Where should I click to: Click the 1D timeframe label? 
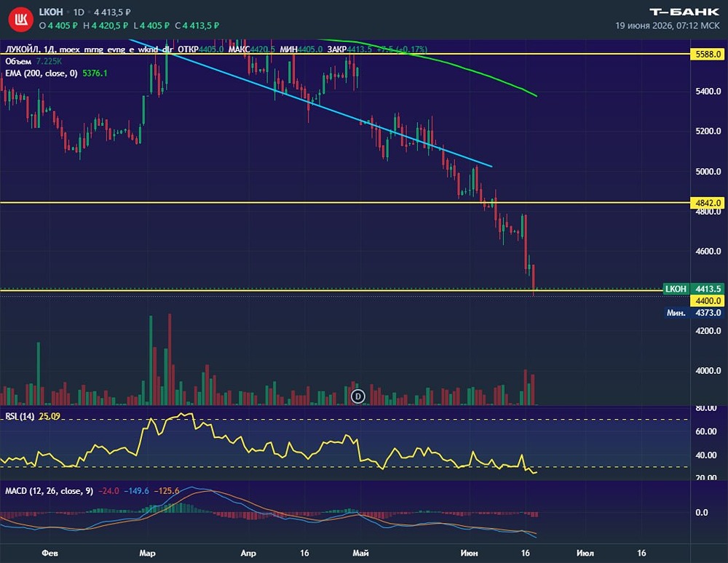tap(79, 12)
